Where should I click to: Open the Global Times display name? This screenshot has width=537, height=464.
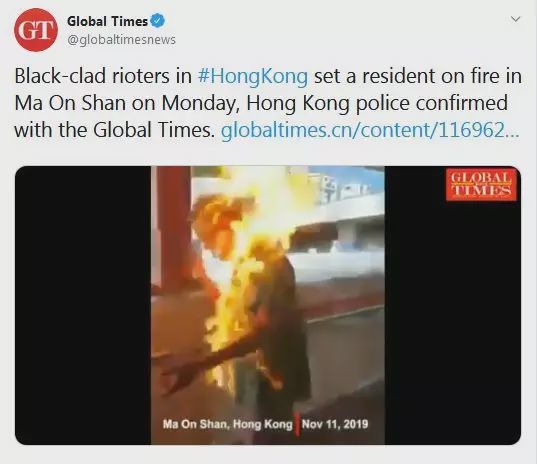coord(107,21)
